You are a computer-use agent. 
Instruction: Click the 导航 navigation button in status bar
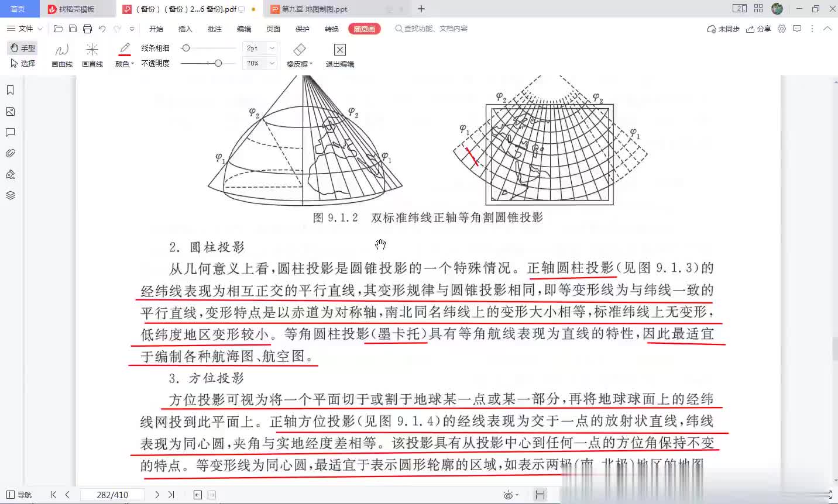pyautogui.click(x=19, y=495)
